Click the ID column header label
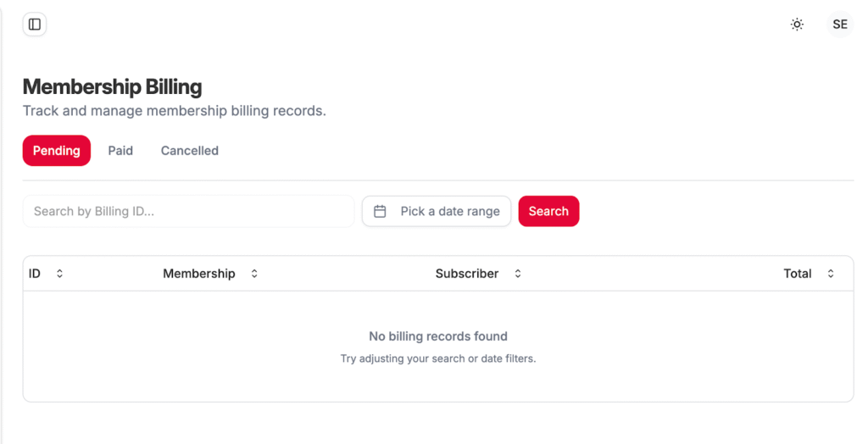This screenshot has width=868, height=444. [x=35, y=274]
